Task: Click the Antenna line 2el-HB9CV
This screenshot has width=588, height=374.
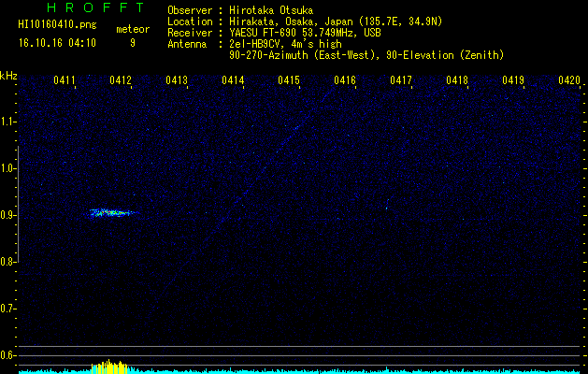Action: [x=285, y=44]
